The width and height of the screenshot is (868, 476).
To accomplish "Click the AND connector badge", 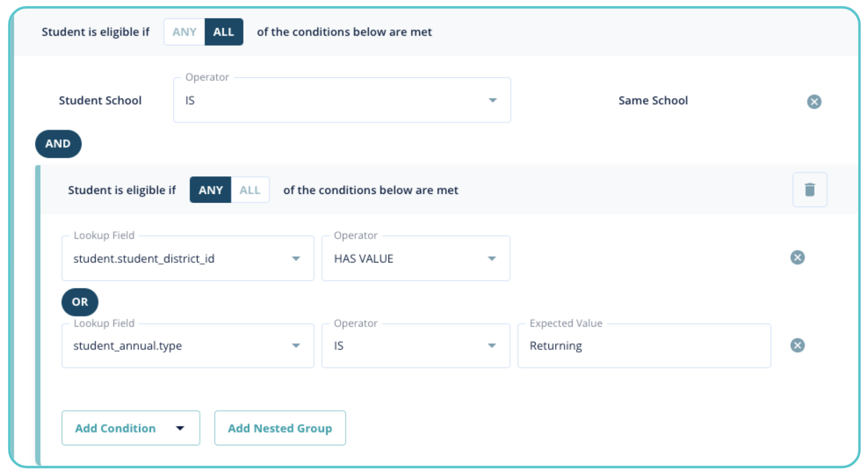I will [58, 144].
